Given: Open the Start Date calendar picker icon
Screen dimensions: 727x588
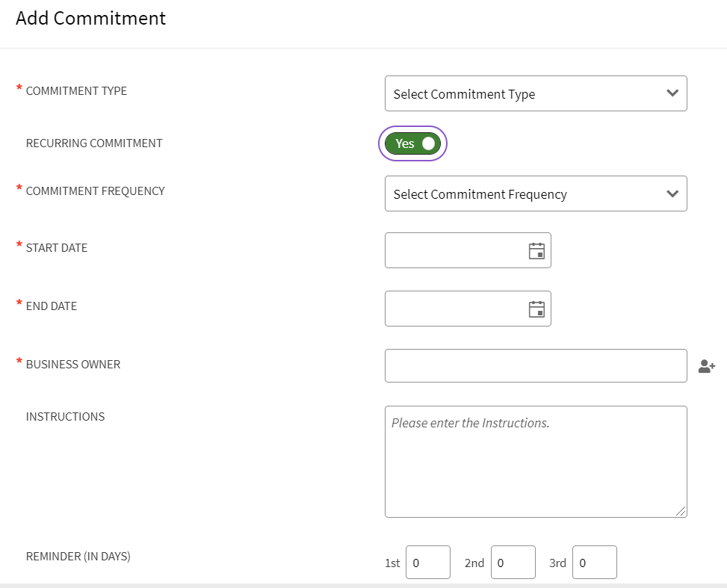Looking at the screenshot, I should 536,251.
